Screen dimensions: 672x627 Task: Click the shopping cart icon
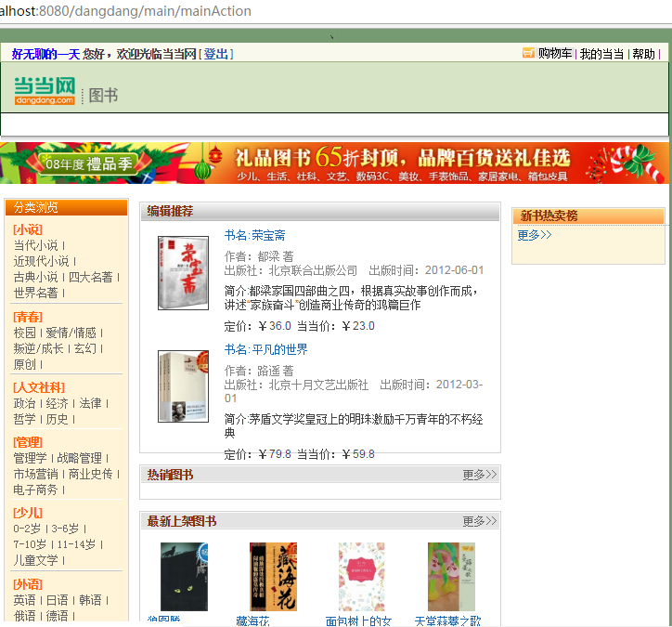(528, 53)
